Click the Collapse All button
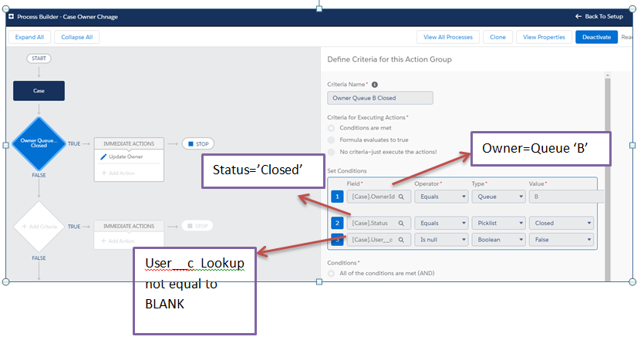The image size is (644, 340). pos(77,37)
